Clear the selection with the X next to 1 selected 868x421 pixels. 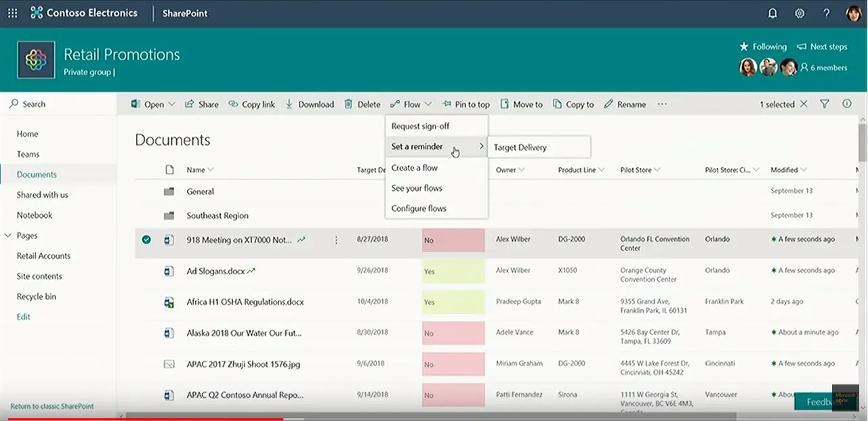[804, 104]
